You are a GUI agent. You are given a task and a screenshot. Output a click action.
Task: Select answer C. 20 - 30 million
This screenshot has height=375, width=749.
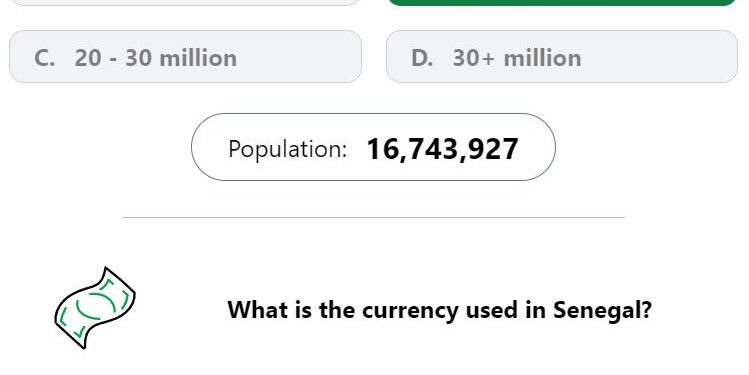185,57
